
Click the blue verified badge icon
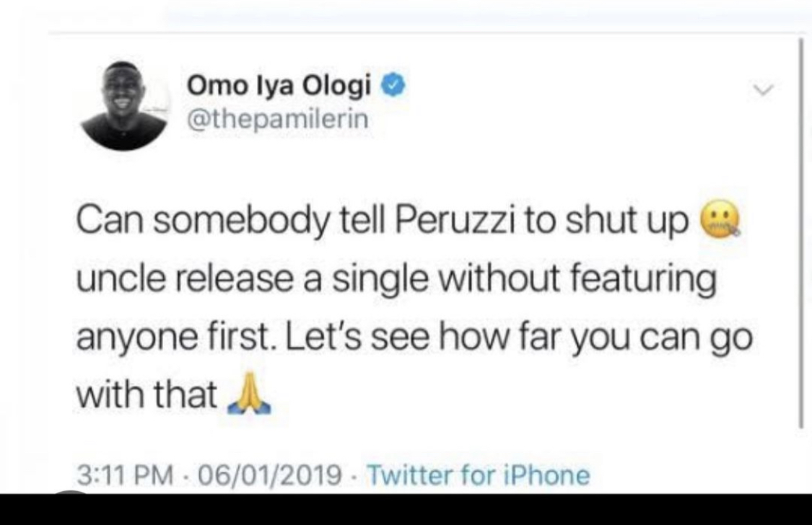pyautogui.click(x=390, y=87)
